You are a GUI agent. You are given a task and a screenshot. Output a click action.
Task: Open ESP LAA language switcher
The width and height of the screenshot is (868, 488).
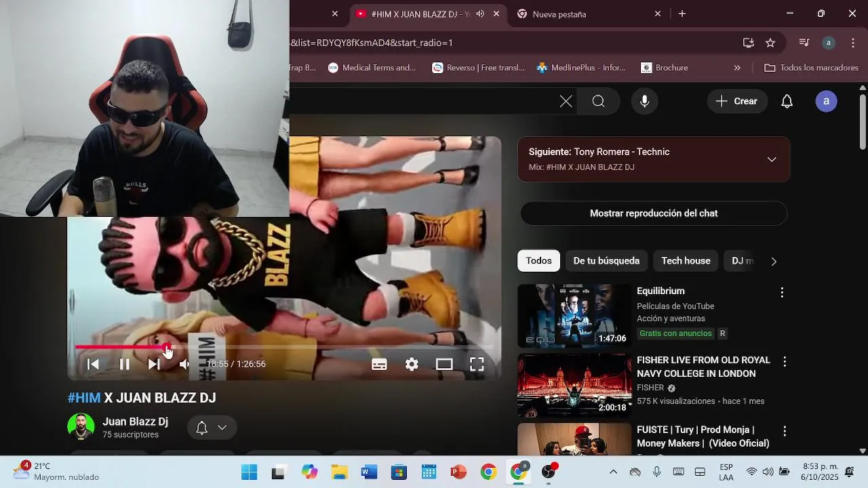click(726, 472)
